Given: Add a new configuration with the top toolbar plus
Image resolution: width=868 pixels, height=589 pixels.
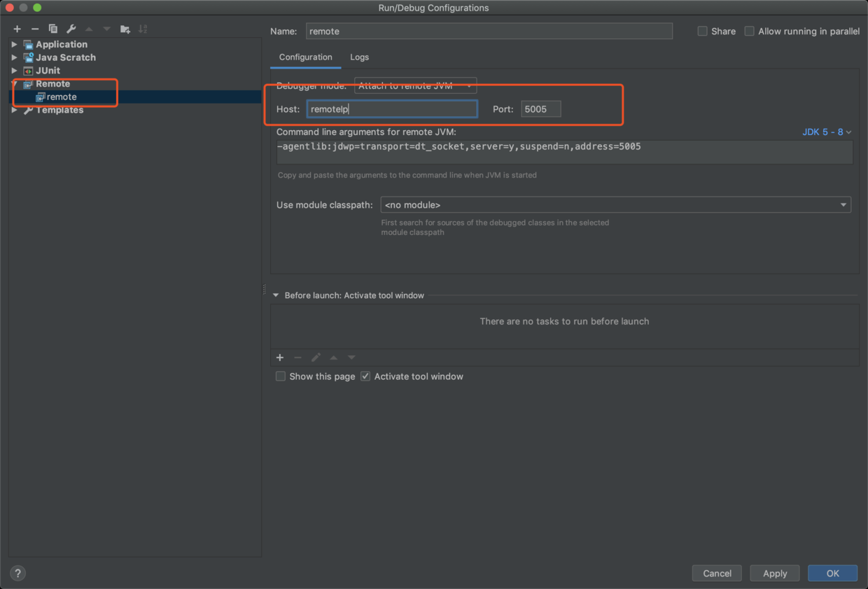Looking at the screenshot, I should pos(17,29).
